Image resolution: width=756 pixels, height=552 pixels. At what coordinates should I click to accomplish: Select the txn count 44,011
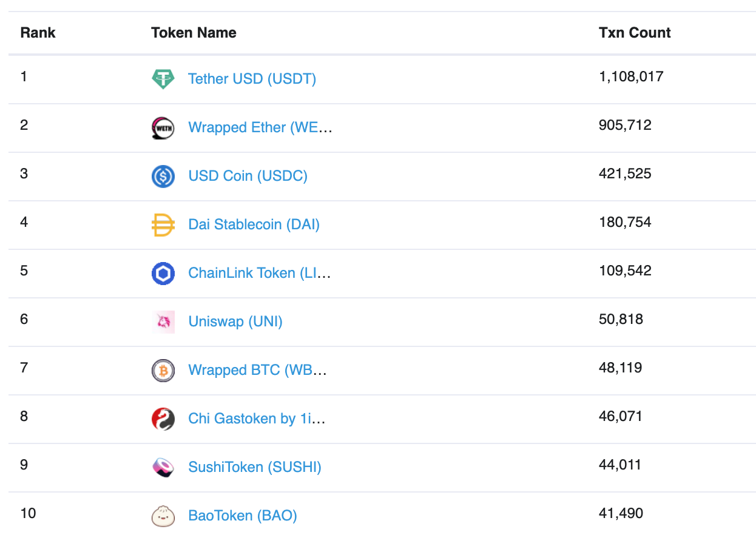click(x=620, y=465)
